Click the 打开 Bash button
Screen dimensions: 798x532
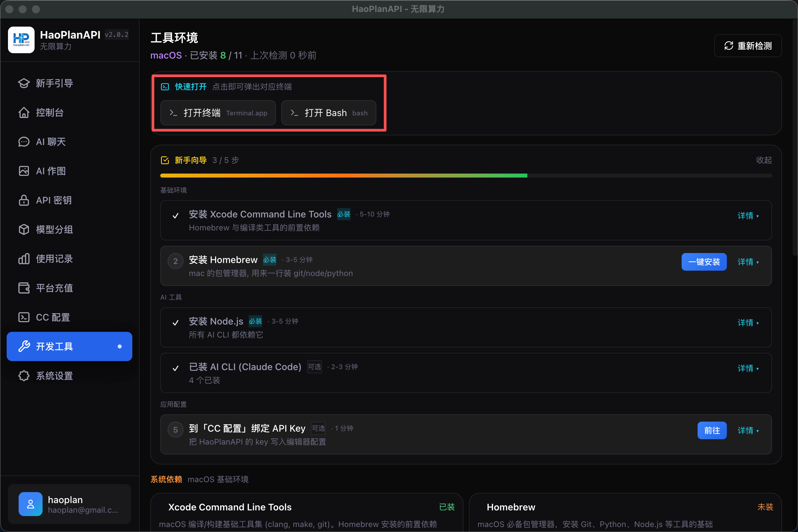tap(329, 113)
